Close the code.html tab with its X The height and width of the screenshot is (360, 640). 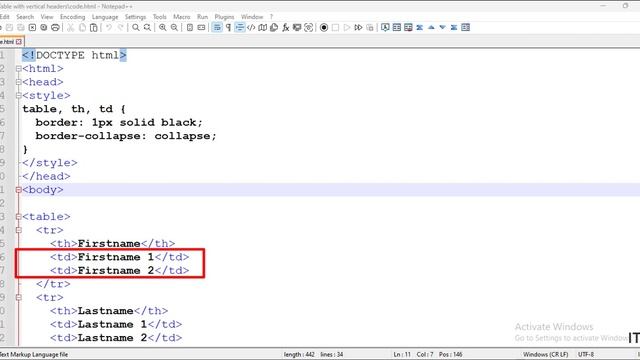coord(19,42)
